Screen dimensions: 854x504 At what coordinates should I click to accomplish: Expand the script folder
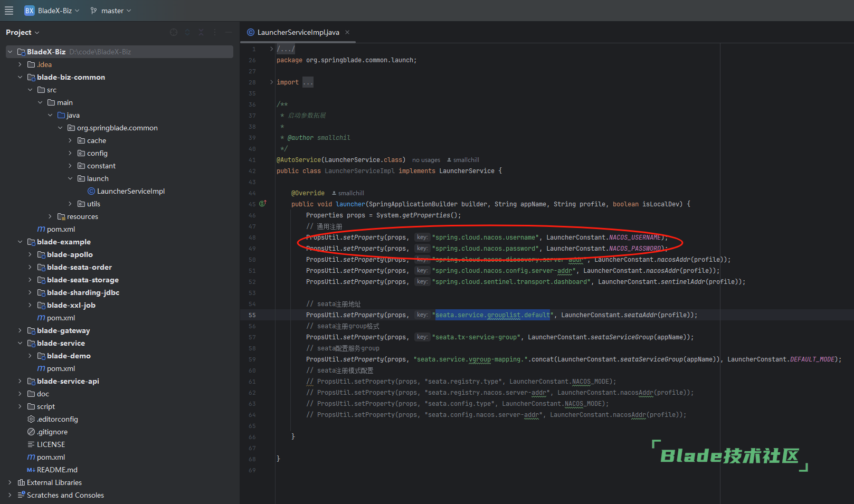click(20, 406)
